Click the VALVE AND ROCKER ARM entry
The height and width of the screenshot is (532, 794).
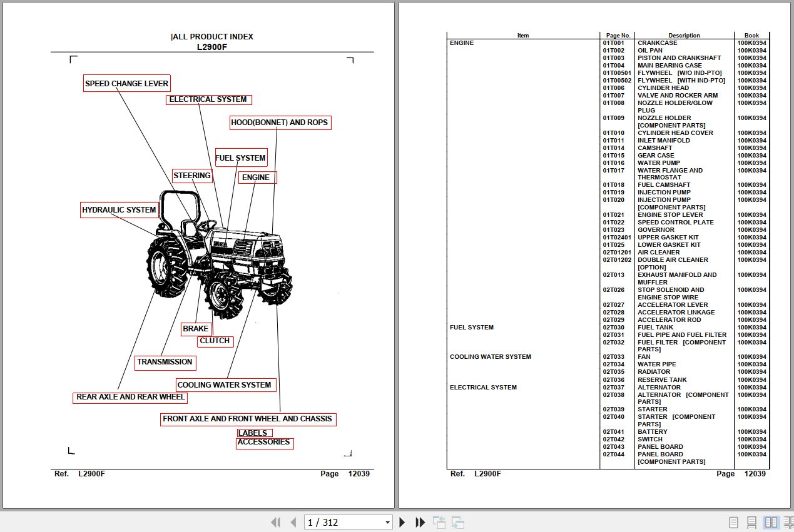[678, 96]
